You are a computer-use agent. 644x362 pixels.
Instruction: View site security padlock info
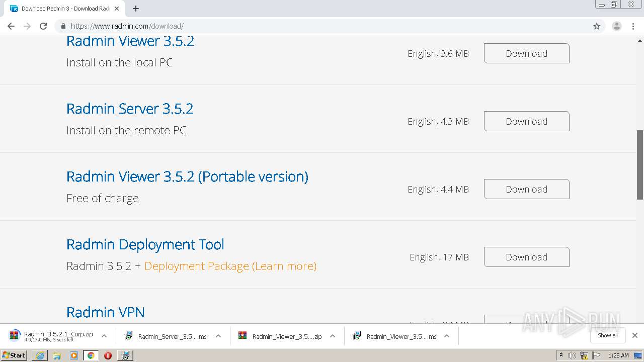(x=63, y=26)
